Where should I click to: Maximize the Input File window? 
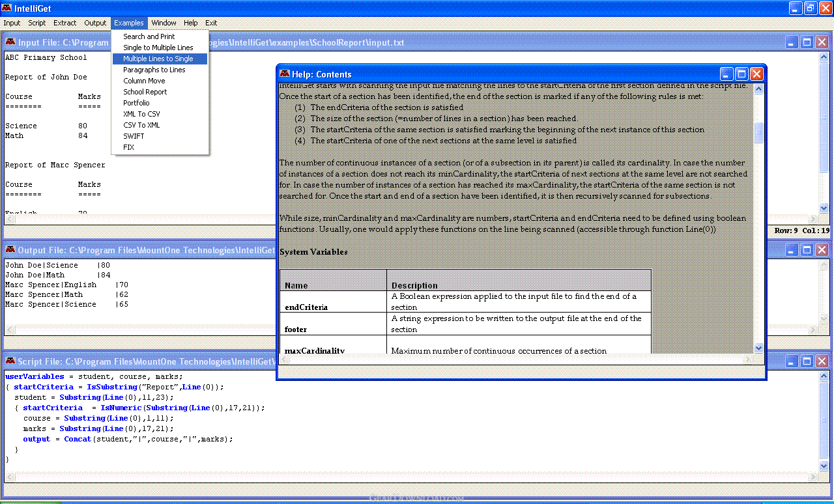click(807, 42)
